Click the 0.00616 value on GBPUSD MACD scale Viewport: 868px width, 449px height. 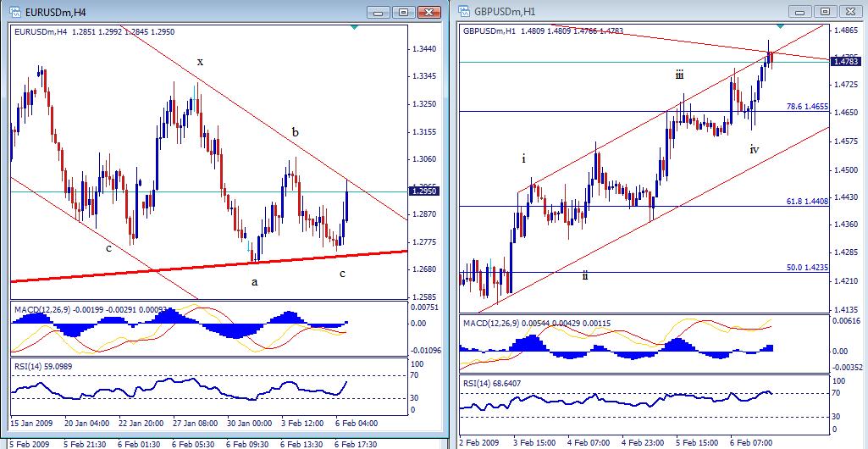tap(849, 321)
